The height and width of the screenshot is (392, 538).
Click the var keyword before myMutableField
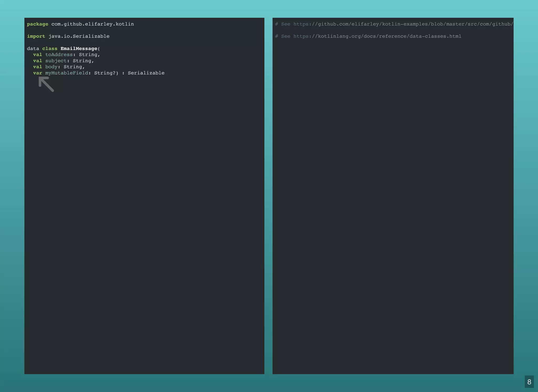point(38,73)
